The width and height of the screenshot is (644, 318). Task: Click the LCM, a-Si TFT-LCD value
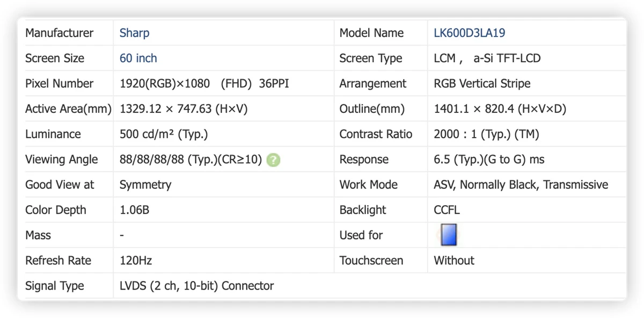click(487, 58)
